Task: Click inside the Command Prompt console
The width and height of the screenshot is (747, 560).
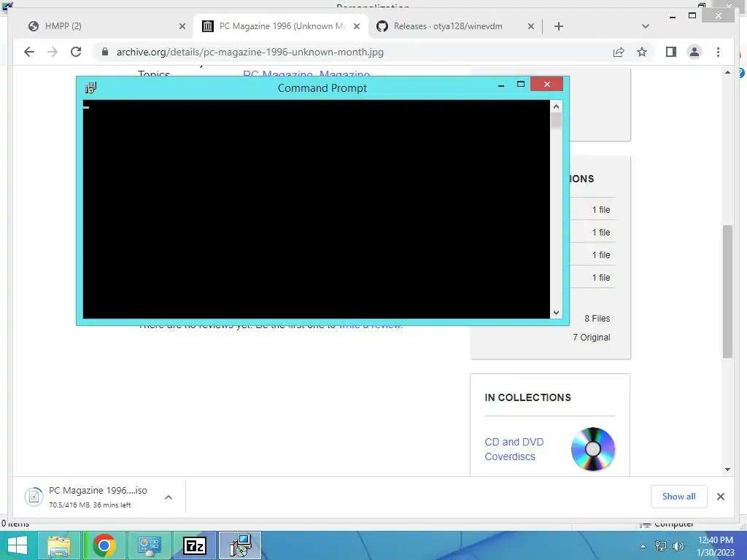Action: 317,209
